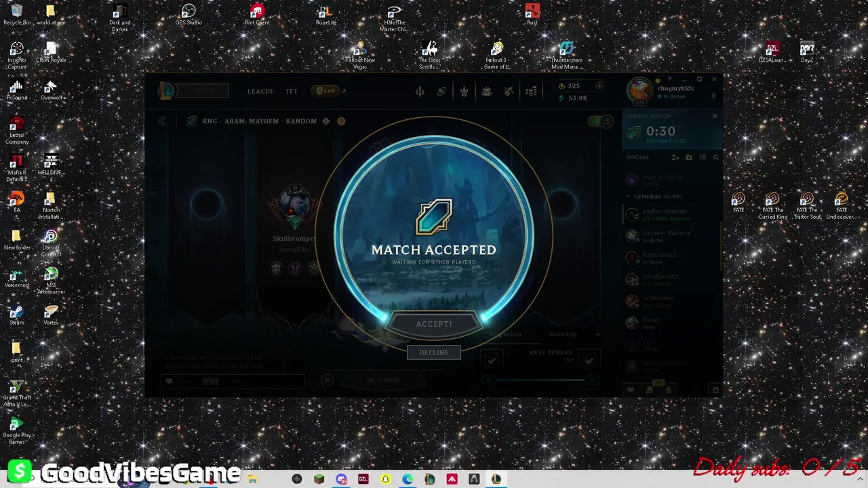Add RP with the plus button
Screen dimensions: 868x488
click(599, 86)
